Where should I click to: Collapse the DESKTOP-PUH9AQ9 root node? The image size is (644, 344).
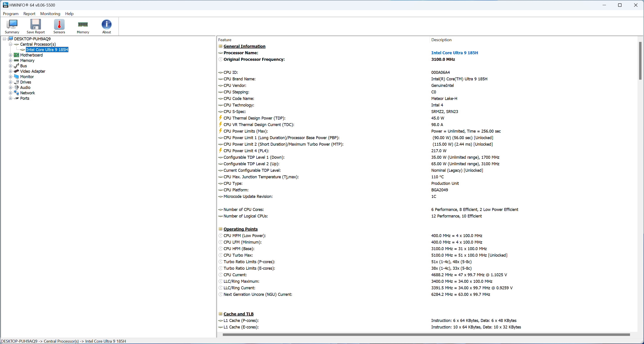tap(4, 39)
